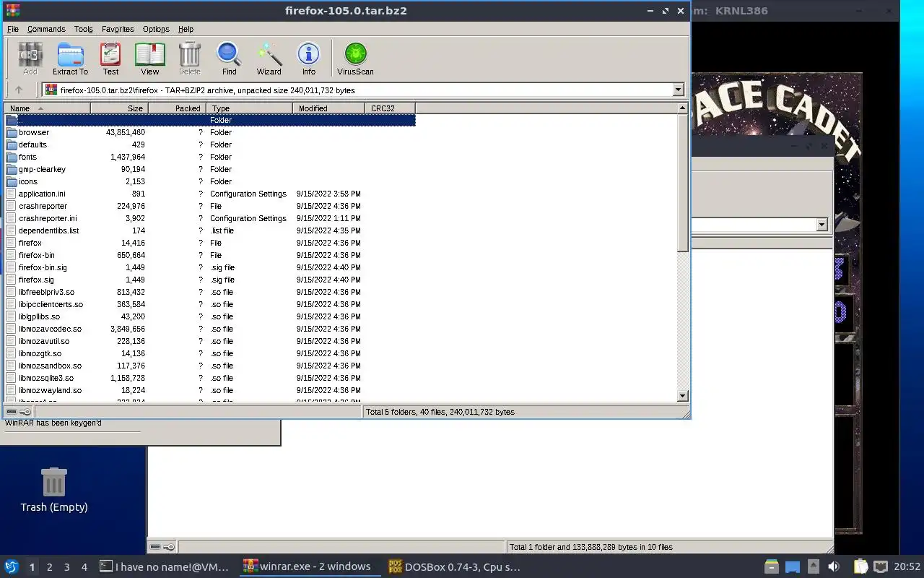Select the defaults folder row
This screenshot has height=578, width=924.
pyautogui.click(x=209, y=144)
